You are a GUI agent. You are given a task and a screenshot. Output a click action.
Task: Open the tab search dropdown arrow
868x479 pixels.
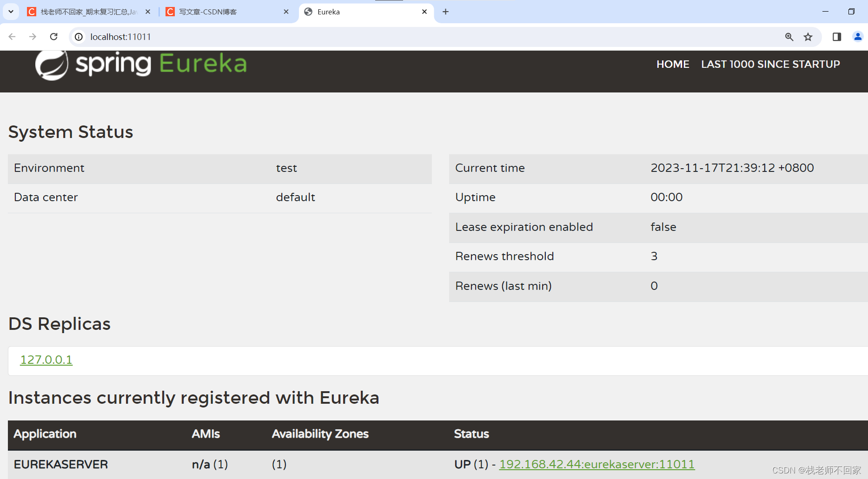11,12
